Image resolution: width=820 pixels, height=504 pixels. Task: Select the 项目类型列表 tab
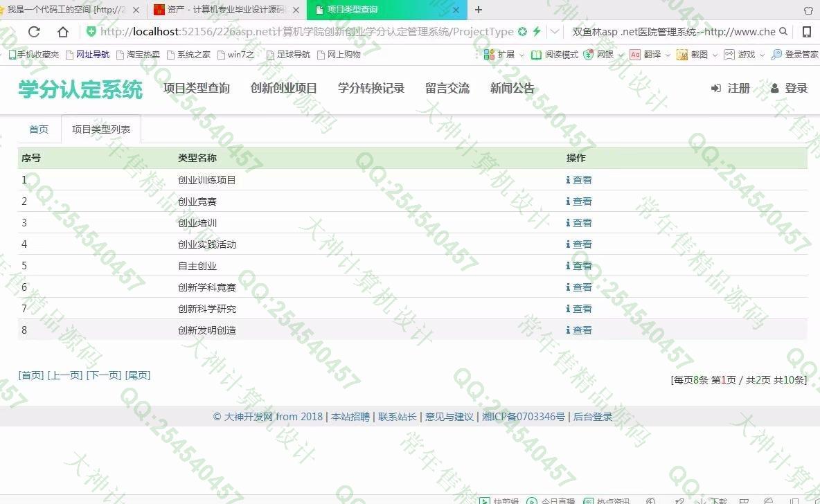tap(101, 129)
